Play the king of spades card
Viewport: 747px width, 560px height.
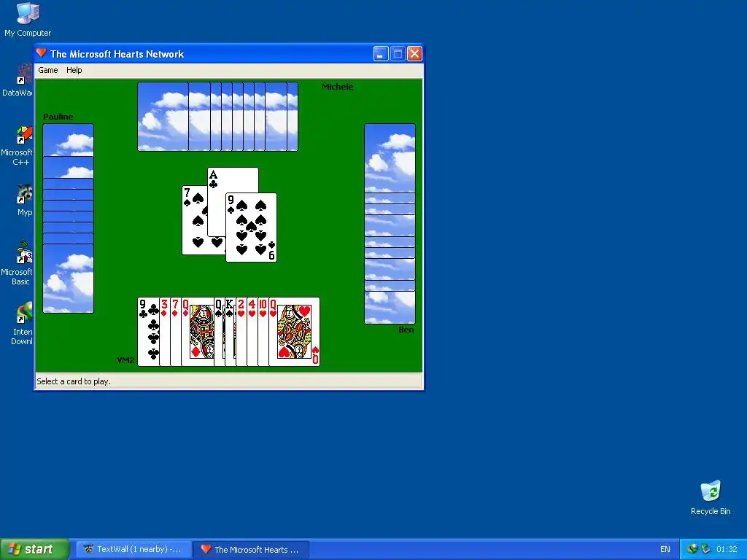tap(230, 332)
